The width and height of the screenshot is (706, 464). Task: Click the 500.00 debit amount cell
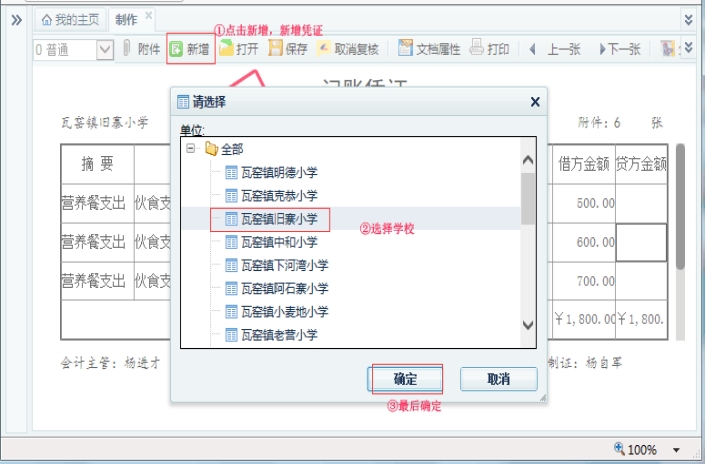pyautogui.click(x=584, y=203)
